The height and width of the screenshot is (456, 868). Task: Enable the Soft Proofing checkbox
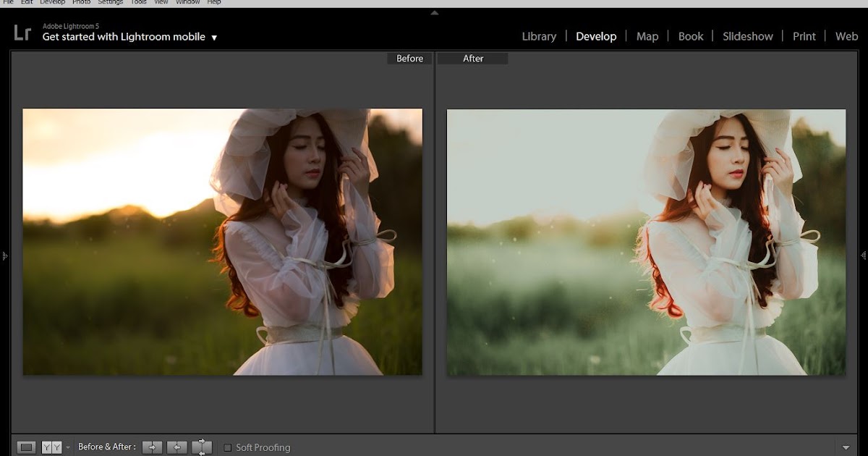227,447
